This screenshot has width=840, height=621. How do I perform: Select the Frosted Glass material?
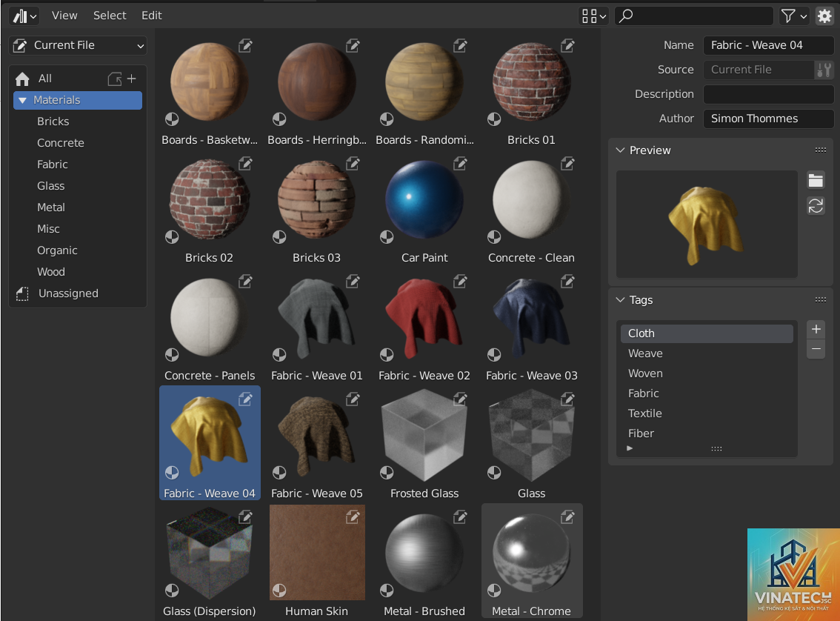[x=424, y=436]
